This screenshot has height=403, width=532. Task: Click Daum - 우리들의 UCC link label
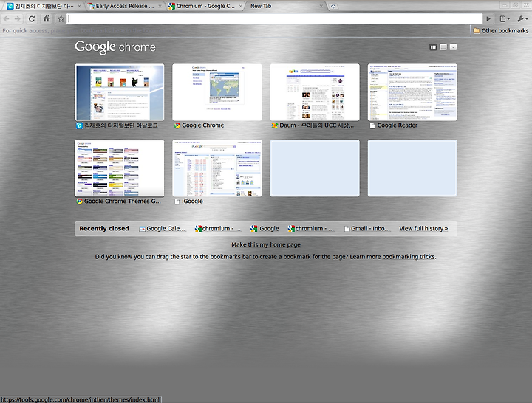click(318, 125)
